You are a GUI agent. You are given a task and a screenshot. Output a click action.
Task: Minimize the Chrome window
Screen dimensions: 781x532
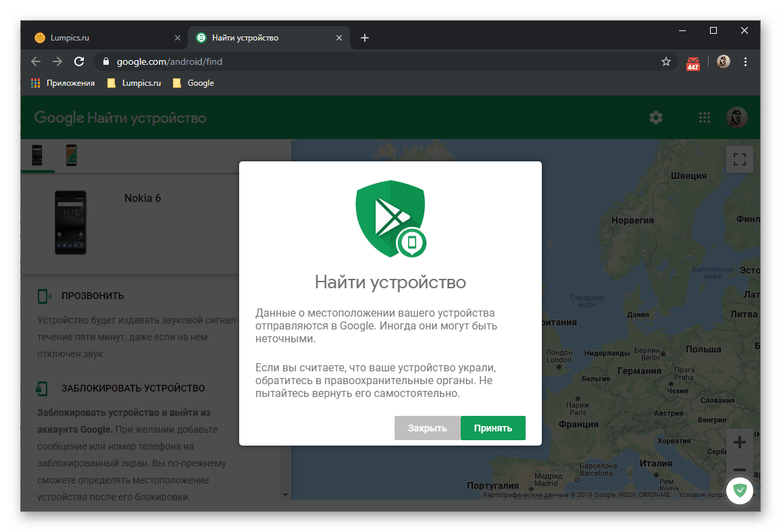tap(682, 31)
